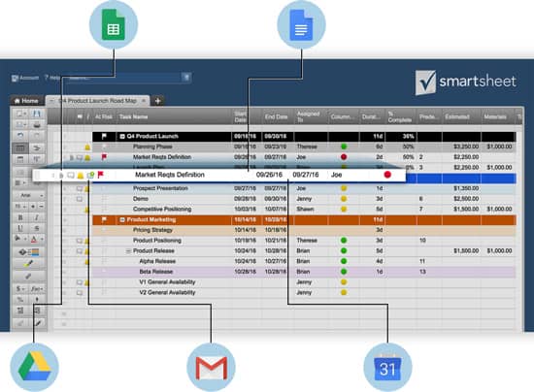Switch to the Home tab
This screenshot has width=534, height=392.
[26, 101]
